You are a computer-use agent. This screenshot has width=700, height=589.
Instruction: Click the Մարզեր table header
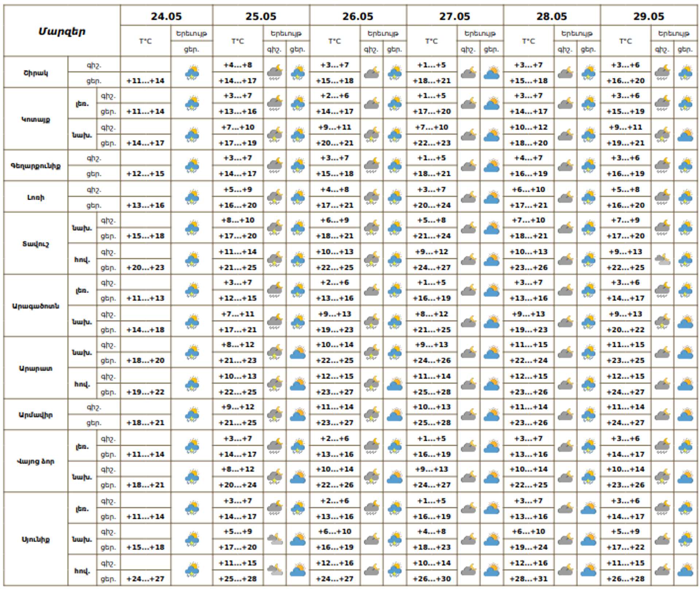click(62, 31)
